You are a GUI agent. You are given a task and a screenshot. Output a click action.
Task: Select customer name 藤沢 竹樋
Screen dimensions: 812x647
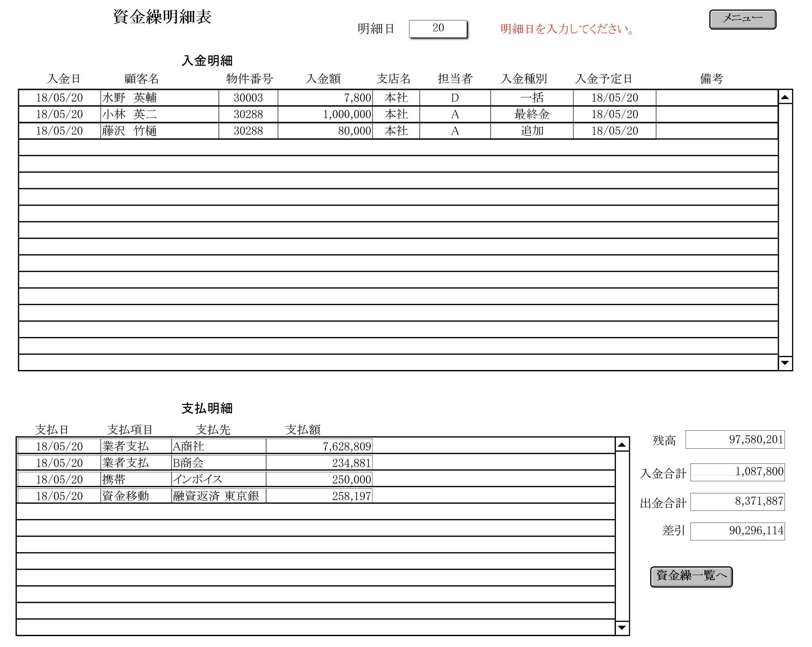(x=160, y=131)
